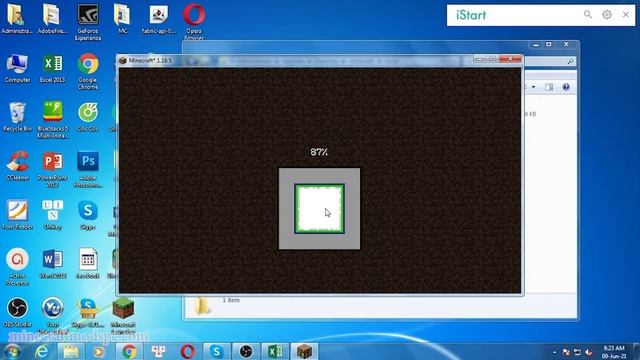Show hidden system tray icons
The width and height of the screenshot is (640, 360).
tap(554, 352)
